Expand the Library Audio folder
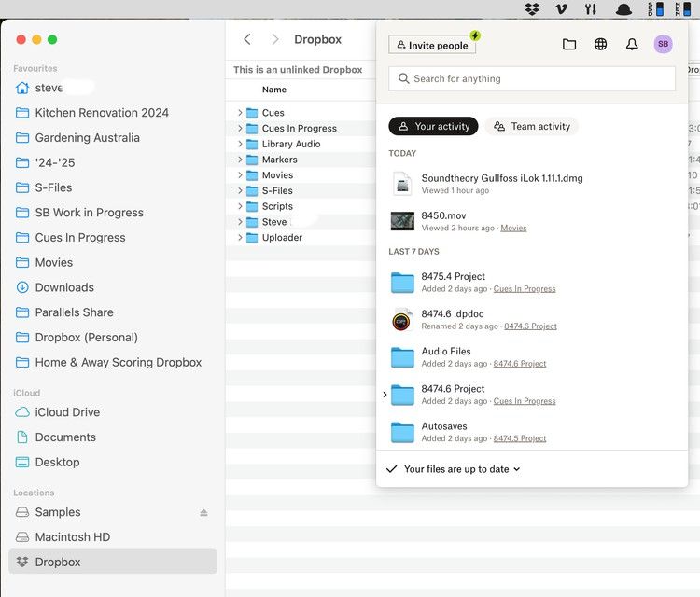The height and width of the screenshot is (597, 700). (x=240, y=145)
